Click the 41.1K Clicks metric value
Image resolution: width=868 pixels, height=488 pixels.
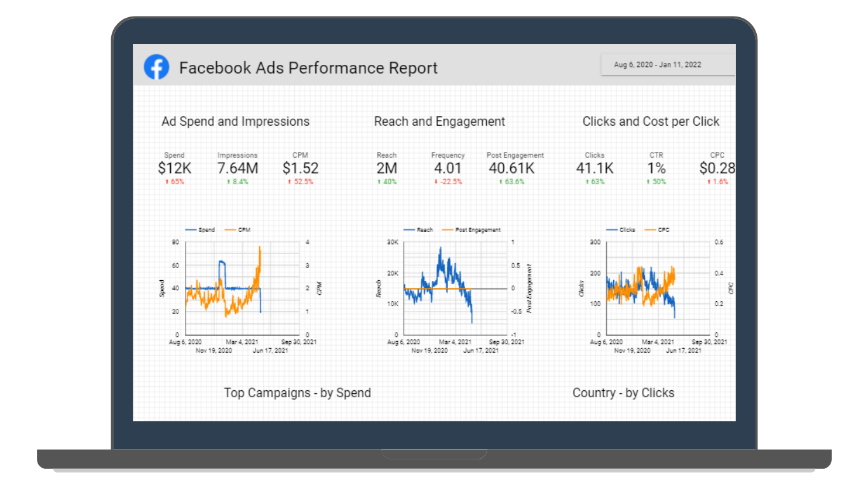[x=593, y=168]
